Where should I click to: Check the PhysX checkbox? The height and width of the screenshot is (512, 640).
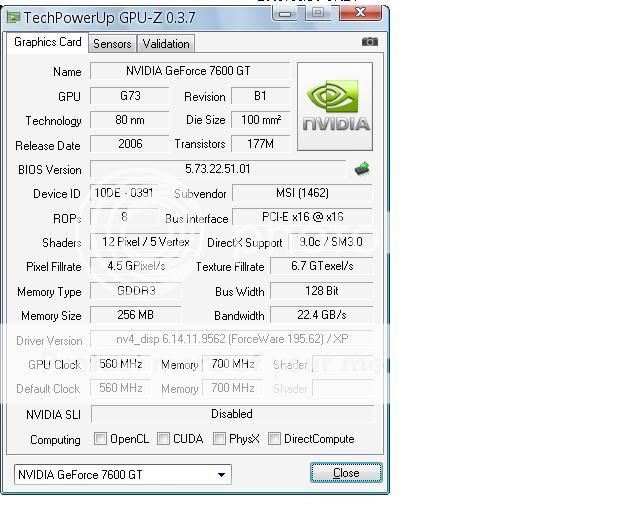click(x=219, y=439)
